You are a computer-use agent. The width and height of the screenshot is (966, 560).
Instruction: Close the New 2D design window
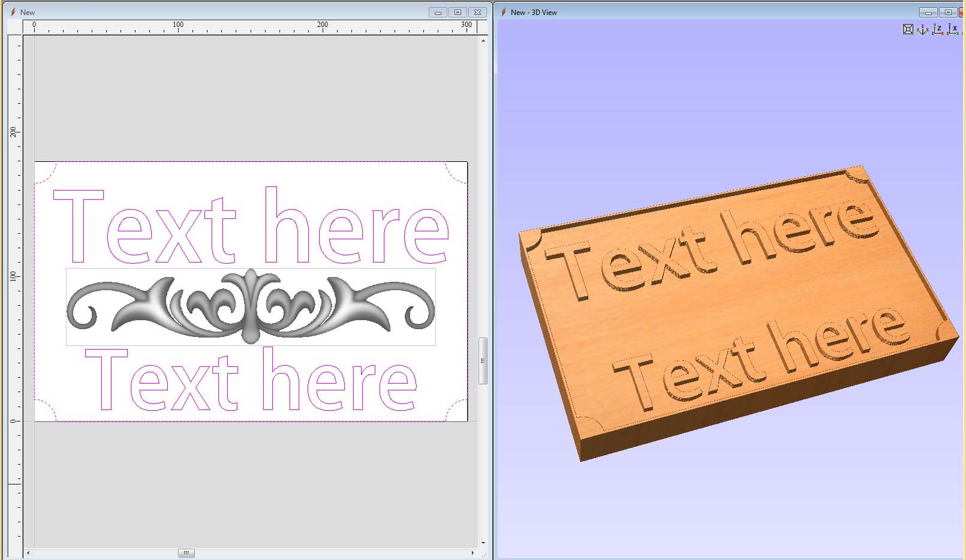pos(477,12)
